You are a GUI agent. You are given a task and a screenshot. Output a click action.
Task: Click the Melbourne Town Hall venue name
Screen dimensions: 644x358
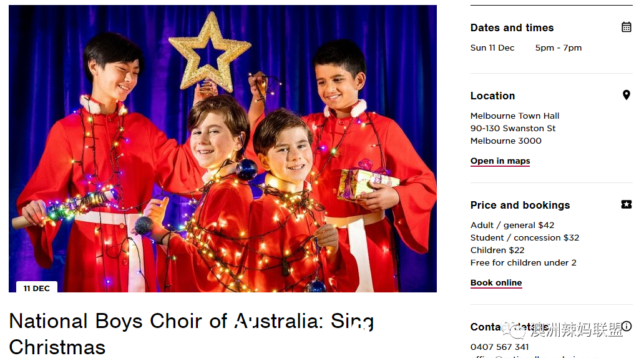click(515, 116)
